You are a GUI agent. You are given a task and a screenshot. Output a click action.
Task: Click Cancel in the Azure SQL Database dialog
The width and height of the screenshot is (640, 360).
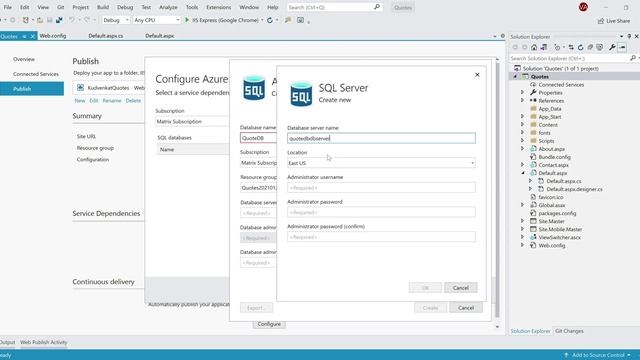466,308
